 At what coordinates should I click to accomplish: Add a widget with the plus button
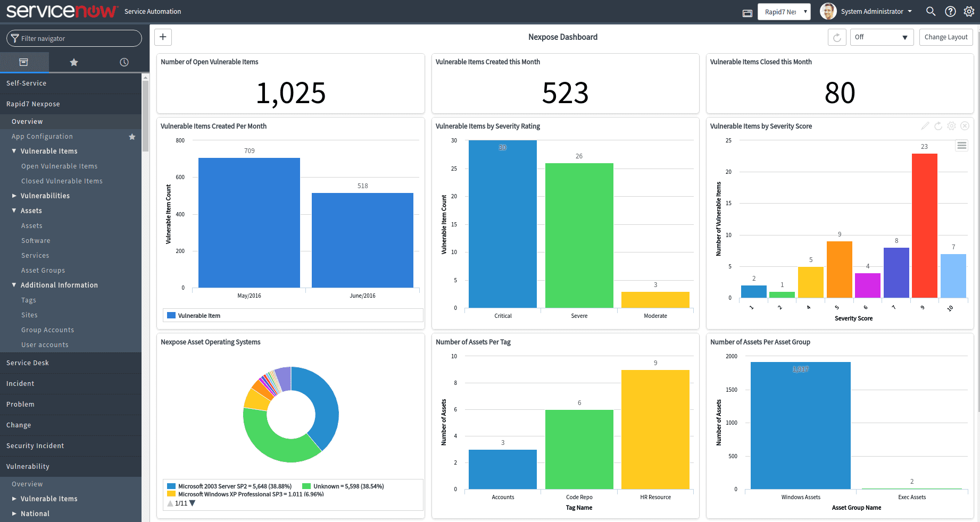point(163,37)
